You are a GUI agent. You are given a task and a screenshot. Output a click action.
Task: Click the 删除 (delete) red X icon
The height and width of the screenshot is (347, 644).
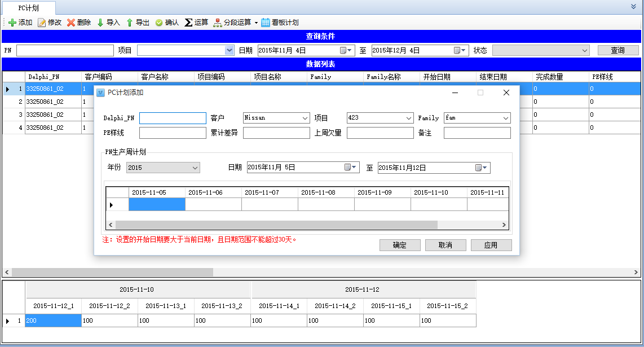pos(71,23)
